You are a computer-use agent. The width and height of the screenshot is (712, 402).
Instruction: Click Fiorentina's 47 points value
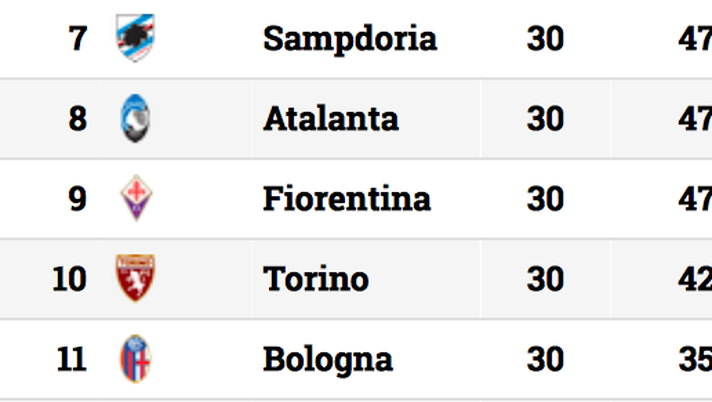[695, 199]
